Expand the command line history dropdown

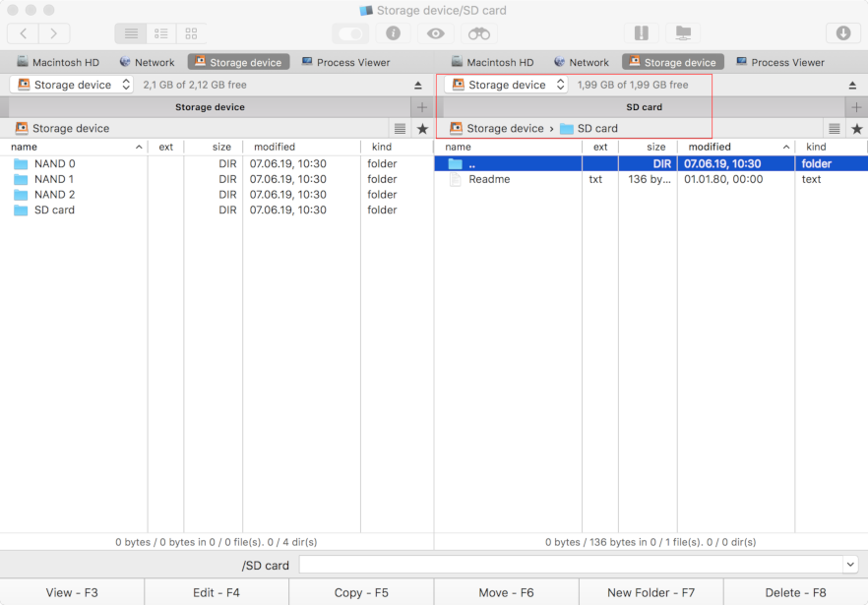coord(850,565)
